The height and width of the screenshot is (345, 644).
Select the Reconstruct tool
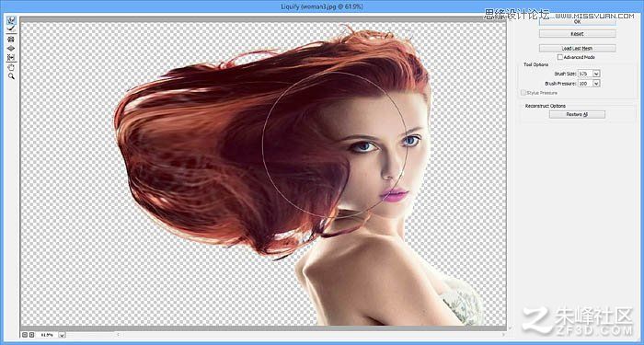pos(11,29)
